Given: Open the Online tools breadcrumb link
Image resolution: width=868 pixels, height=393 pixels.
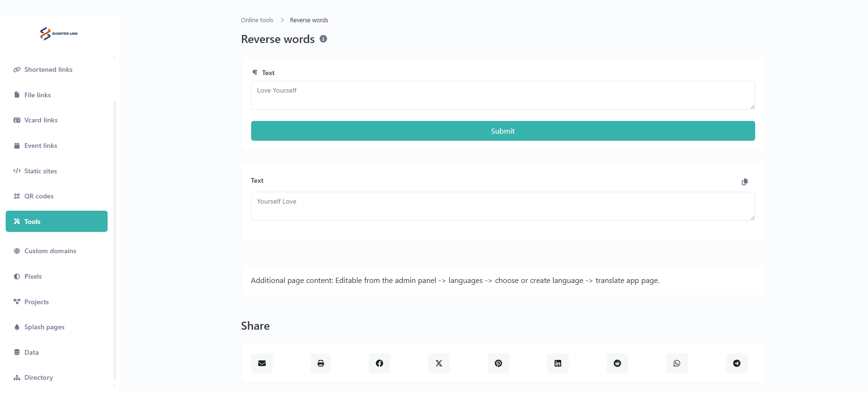Looking at the screenshot, I should pyautogui.click(x=257, y=20).
